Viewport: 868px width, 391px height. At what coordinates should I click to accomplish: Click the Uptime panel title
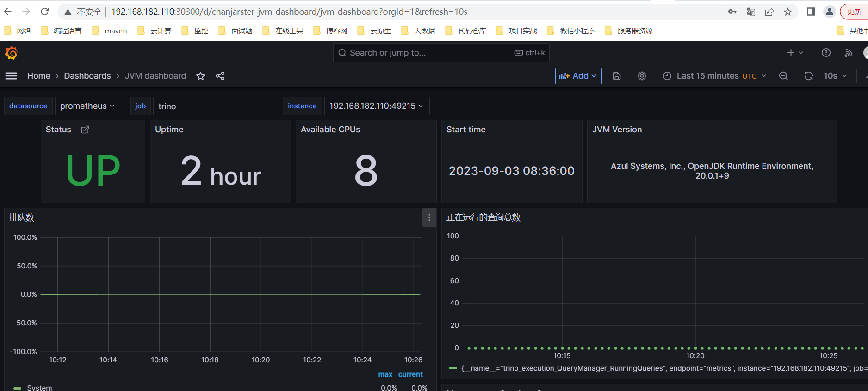coord(169,130)
